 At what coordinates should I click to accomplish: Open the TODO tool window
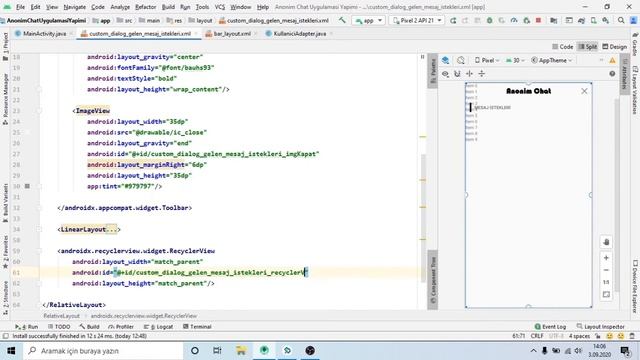[x=59, y=327]
